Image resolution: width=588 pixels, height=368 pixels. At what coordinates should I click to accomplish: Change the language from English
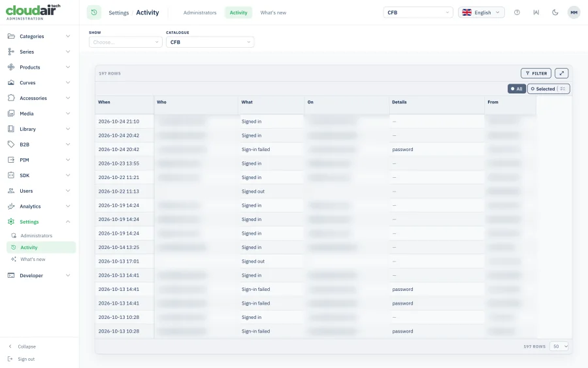point(481,12)
